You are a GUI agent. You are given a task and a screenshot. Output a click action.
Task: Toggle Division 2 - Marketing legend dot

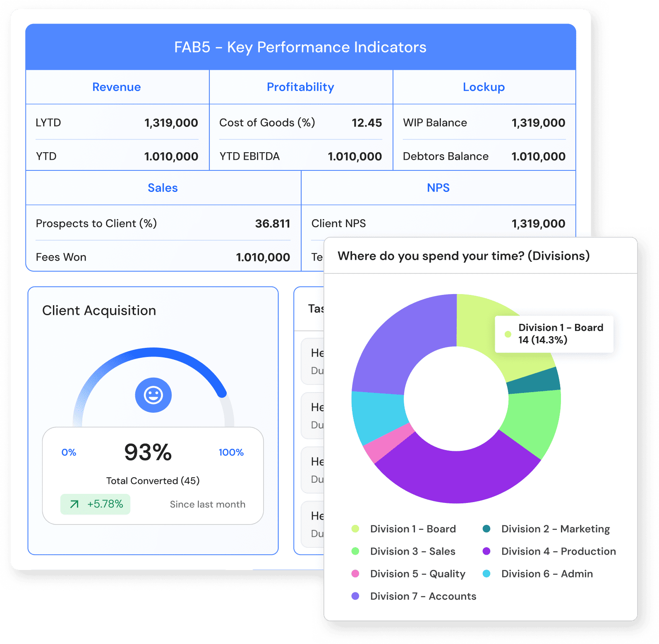[x=486, y=529]
